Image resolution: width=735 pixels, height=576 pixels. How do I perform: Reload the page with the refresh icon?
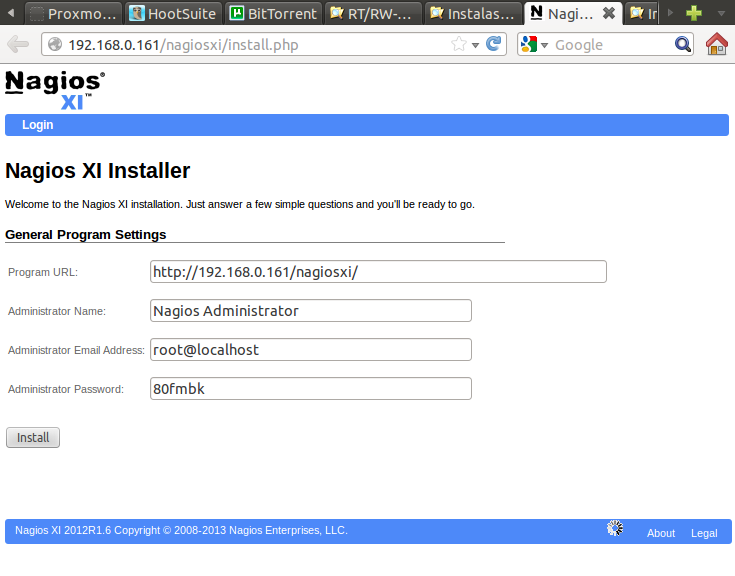click(x=494, y=44)
